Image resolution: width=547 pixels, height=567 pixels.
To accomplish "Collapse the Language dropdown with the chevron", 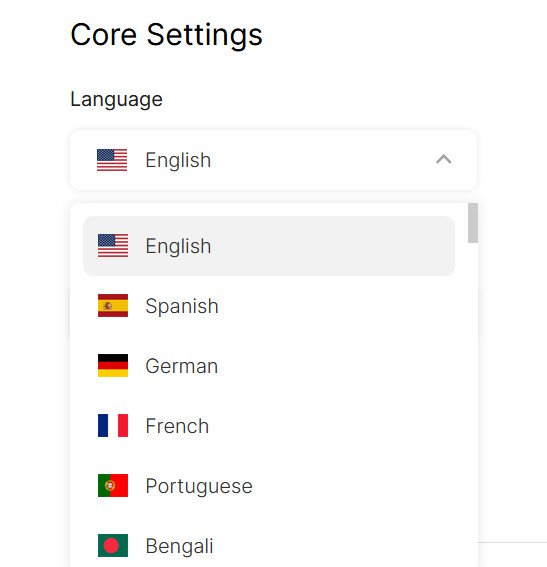I will [444, 159].
